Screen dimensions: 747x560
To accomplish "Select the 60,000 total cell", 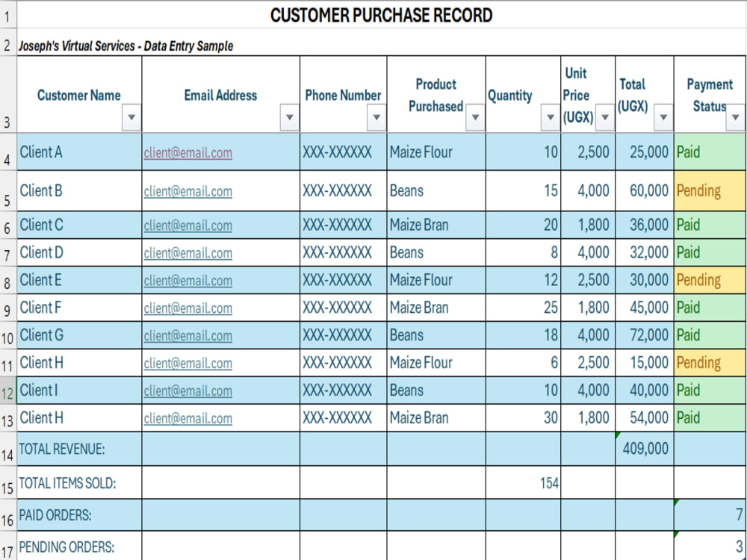I will click(x=645, y=190).
